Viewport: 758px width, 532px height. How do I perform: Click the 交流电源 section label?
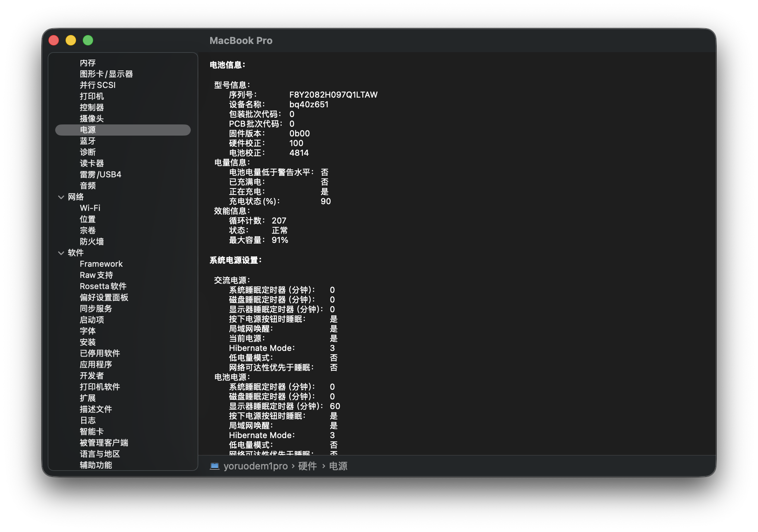click(x=232, y=281)
